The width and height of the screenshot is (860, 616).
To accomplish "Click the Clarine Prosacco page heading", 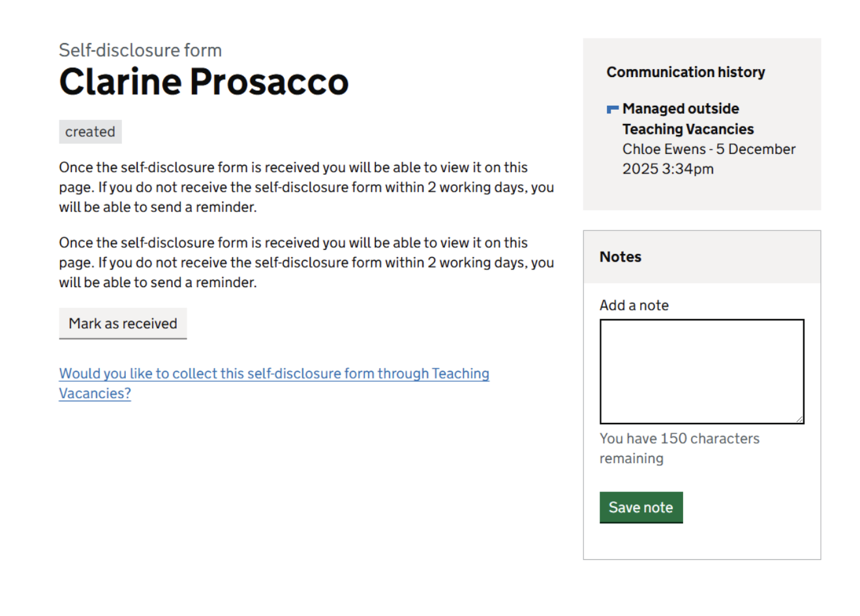I will pyautogui.click(x=204, y=82).
